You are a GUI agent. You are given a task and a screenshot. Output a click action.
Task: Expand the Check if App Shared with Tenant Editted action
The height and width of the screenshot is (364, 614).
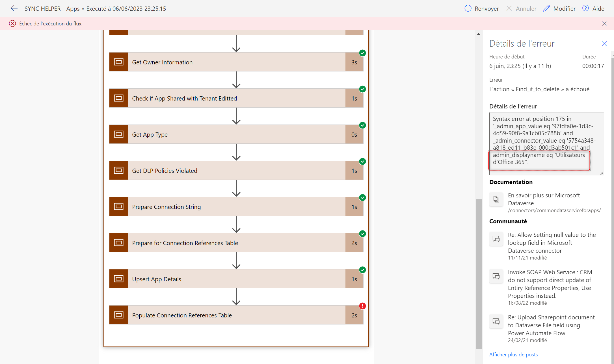[x=236, y=98]
